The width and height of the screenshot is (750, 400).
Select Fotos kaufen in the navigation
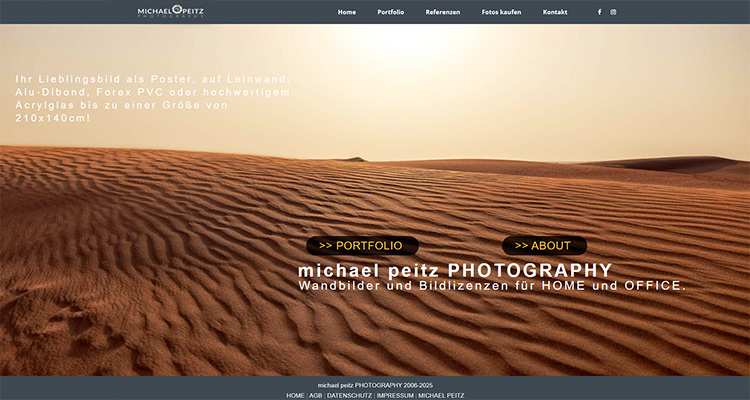click(x=501, y=12)
